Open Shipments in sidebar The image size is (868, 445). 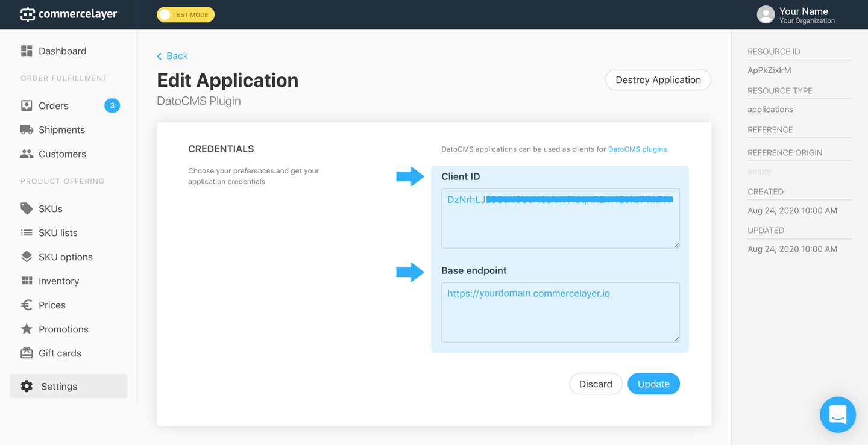coord(61,130)
